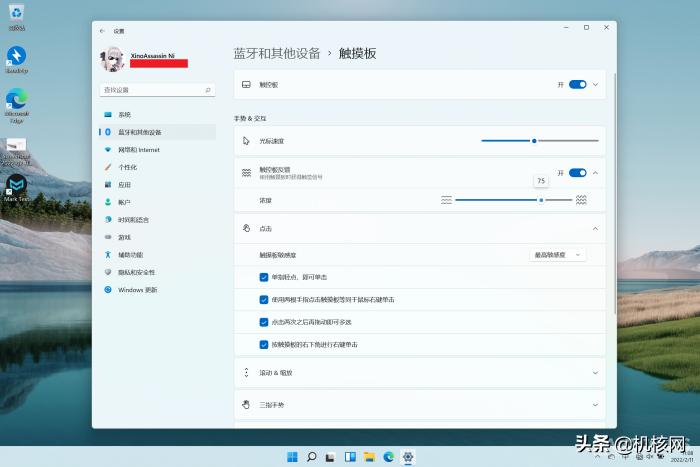Screen dimensions: 700x467
Task: Expand the 滚动 & 缩放 section
Action: 420,373
